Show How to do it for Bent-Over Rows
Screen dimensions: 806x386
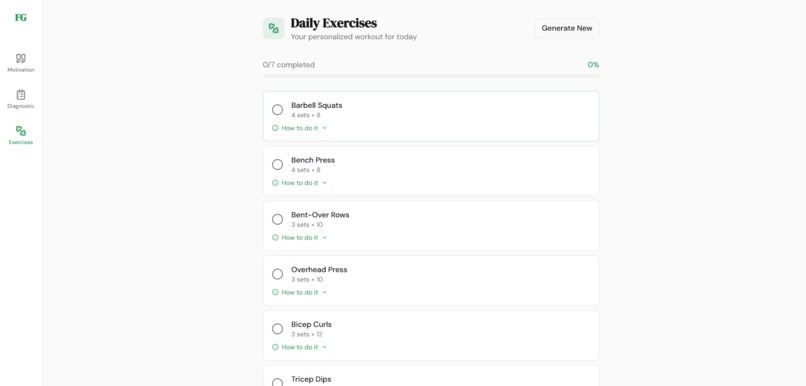click(299, 237)
